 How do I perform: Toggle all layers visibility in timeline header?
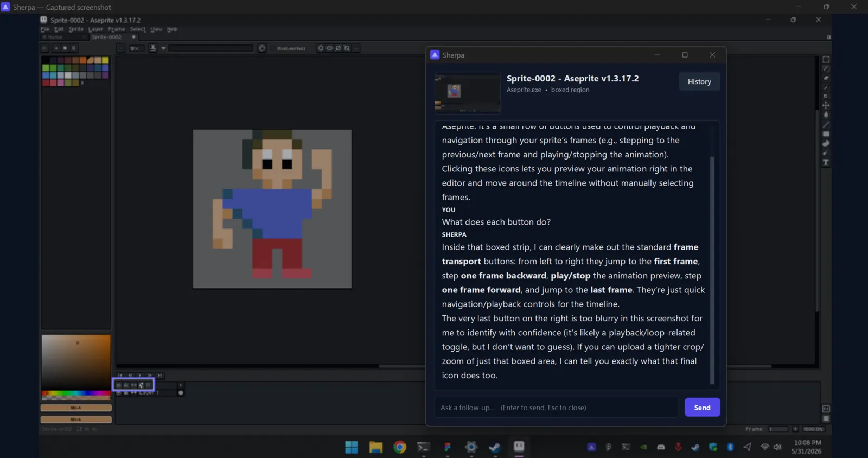pos(119,385)
